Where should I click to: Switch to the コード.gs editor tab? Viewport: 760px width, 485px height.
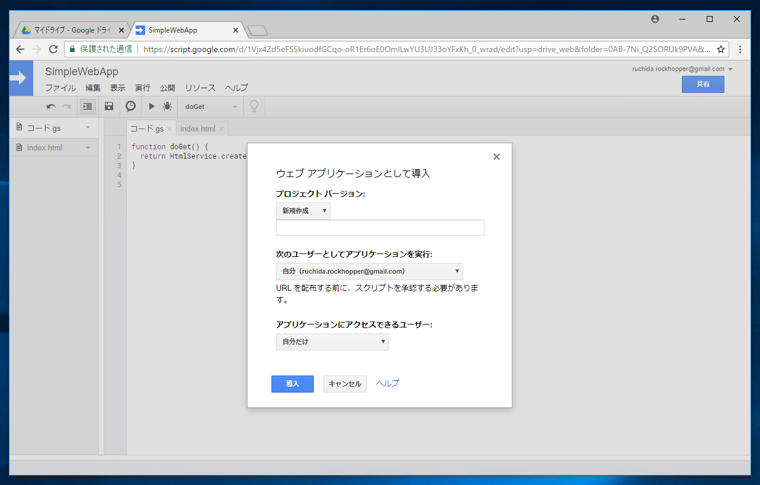[146, 129]
